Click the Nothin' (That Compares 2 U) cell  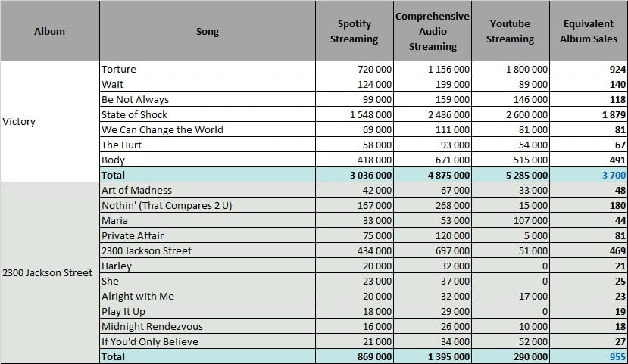tap(208, 205)
